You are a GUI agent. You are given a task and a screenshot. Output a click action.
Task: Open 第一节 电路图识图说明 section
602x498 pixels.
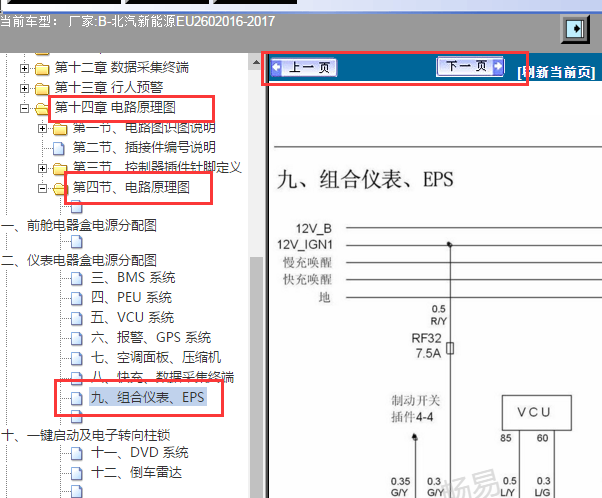144,127
